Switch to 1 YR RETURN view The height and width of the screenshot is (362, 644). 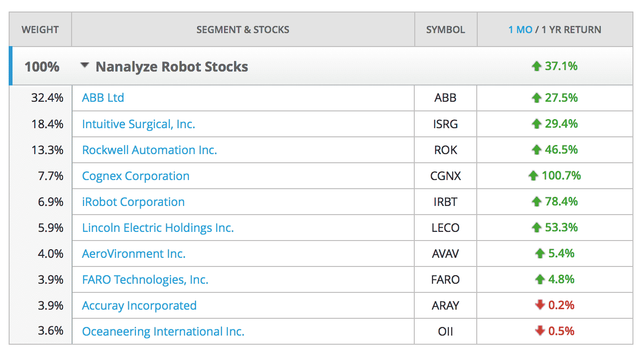(571, 30)
